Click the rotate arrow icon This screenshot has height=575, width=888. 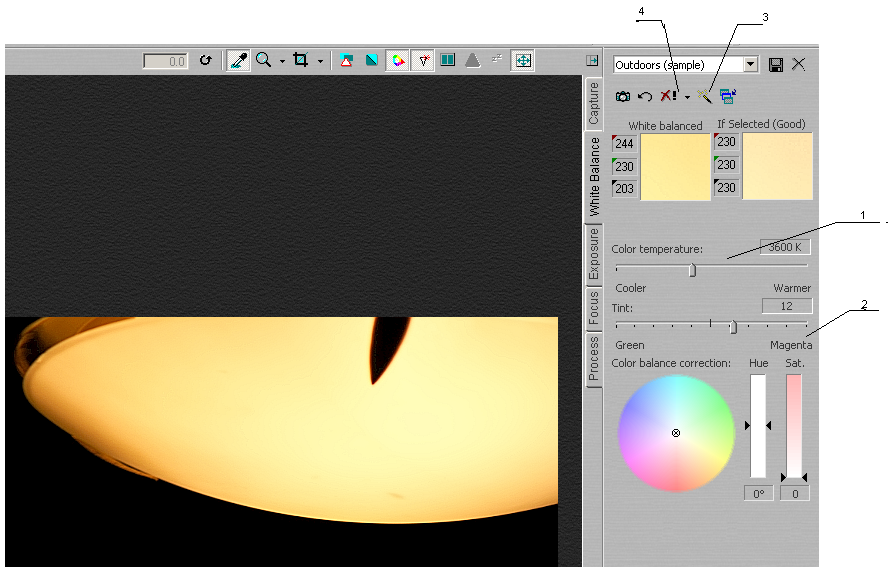click(x=206, y=60)
